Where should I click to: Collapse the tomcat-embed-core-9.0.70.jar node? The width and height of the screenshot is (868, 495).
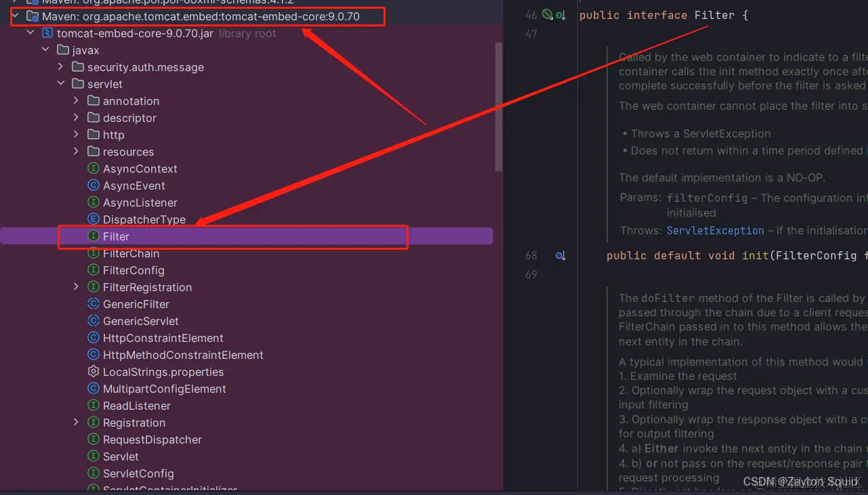click(30, 33)
